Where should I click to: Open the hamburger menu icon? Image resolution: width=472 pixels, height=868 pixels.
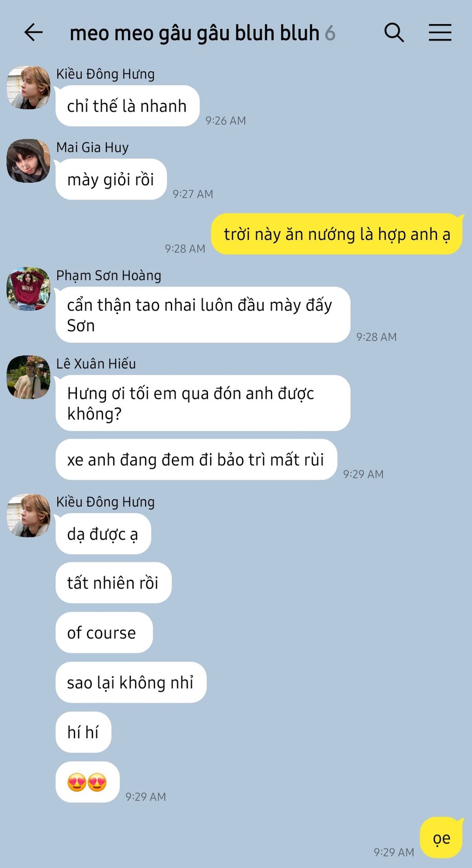pos(440,33)
